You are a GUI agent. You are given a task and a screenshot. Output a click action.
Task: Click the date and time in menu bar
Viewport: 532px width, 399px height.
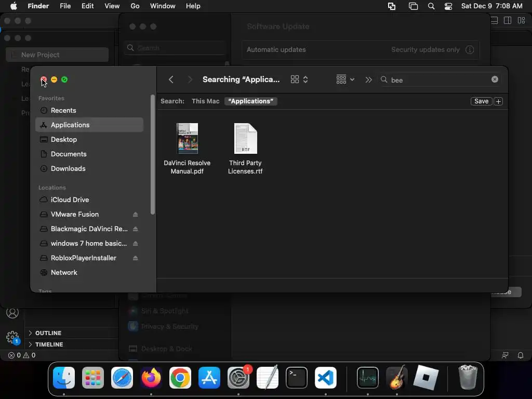491,6
